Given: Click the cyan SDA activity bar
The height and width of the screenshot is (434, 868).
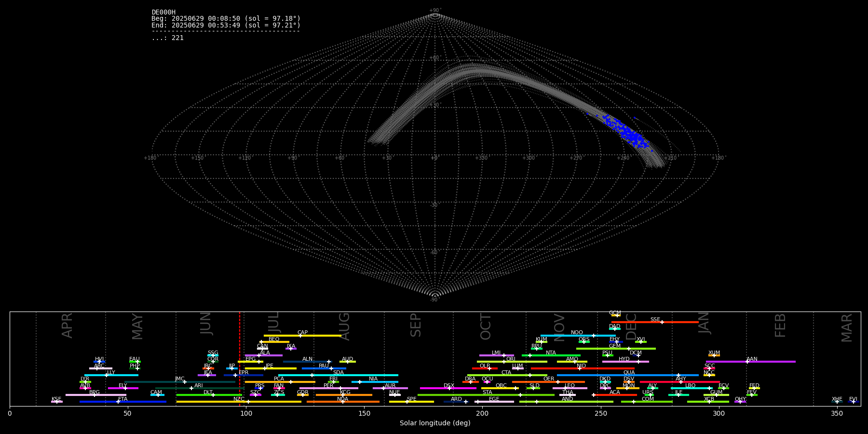Looking at the screenshot, I should [338, 375].
